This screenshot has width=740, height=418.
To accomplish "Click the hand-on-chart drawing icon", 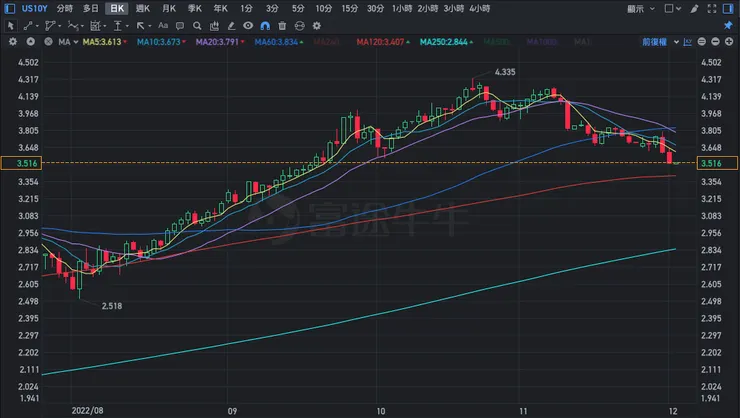I will pos(214,26).
